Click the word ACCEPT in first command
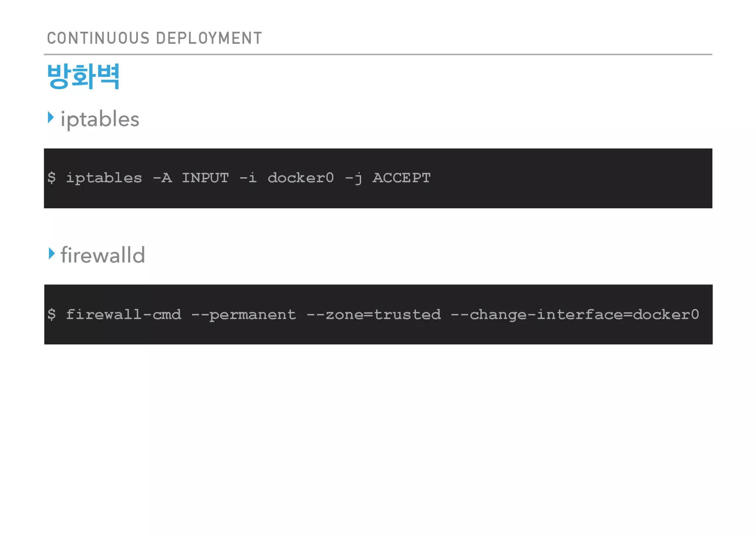This screenshot has height=535, width=756. click(x=401, y=178)
